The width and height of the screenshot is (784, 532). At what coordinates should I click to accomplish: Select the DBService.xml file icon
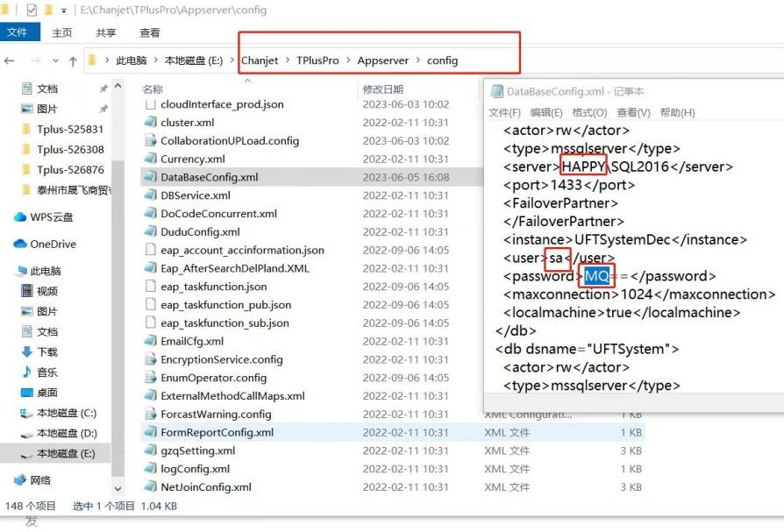(150, 195)
